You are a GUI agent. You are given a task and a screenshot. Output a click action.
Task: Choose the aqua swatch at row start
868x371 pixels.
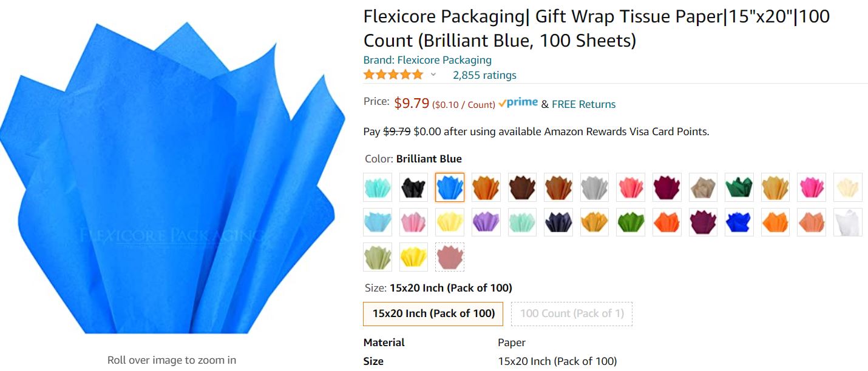378,187
